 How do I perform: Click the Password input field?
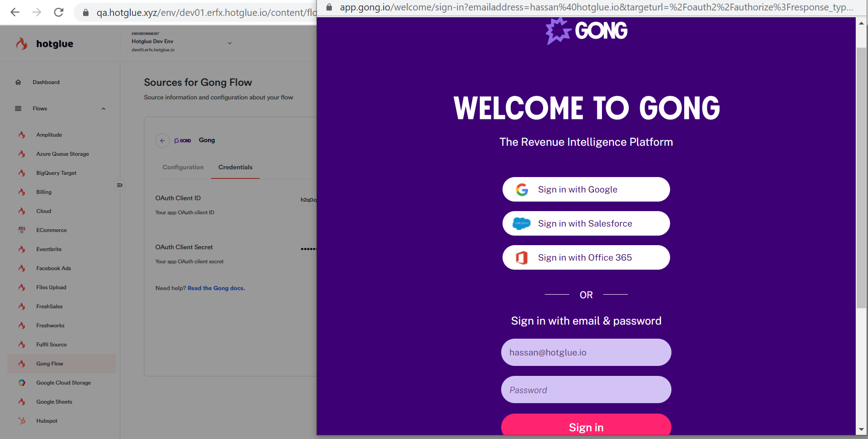(x=586, y=390)
